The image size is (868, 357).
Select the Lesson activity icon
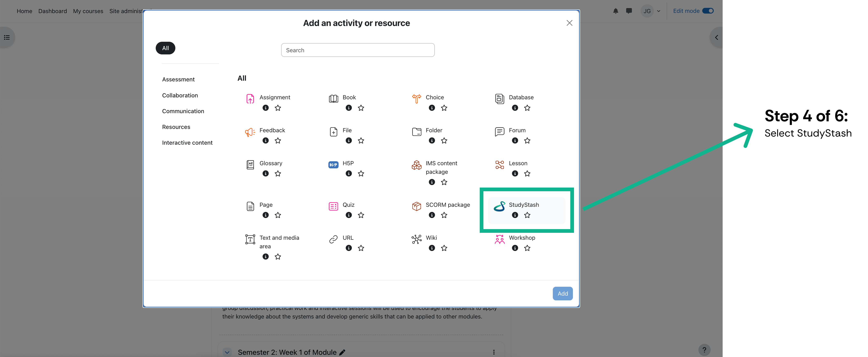click(x=499, y=165)
